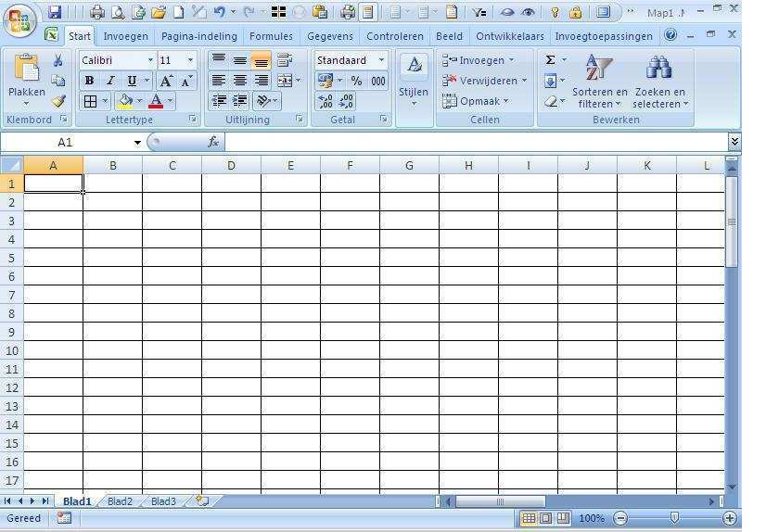Toggle middle vertical alignment
Viewport: 779px width, 532px height.
click(240, 60)
